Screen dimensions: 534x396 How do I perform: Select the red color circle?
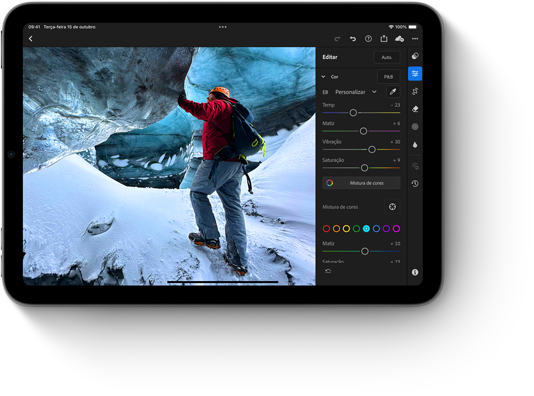click(326, 228)
